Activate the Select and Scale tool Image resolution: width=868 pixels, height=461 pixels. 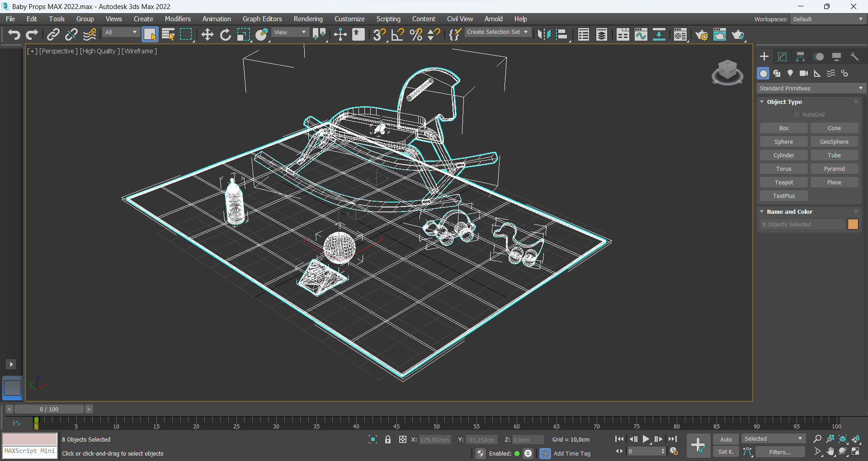(x=243, y=34)
